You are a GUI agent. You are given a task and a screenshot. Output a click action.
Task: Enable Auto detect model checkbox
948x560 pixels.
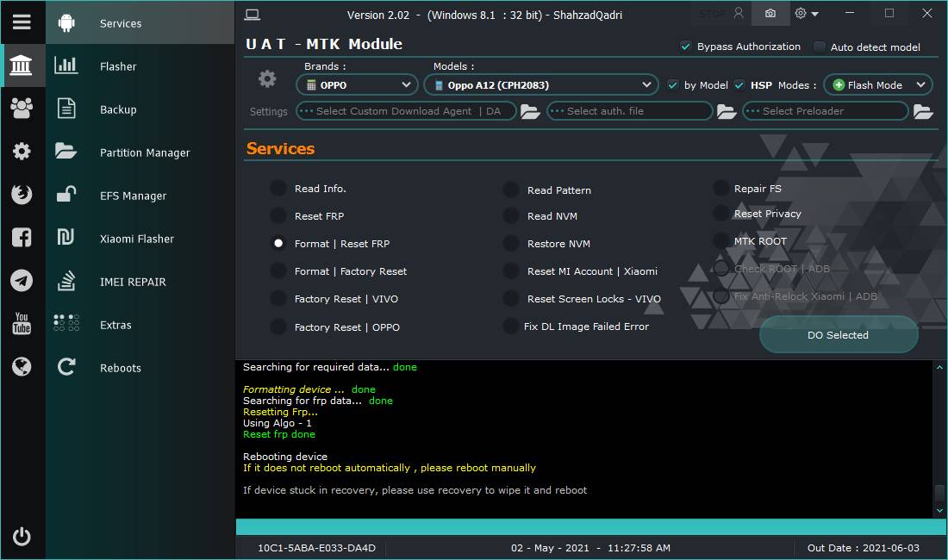coord(820,47)
